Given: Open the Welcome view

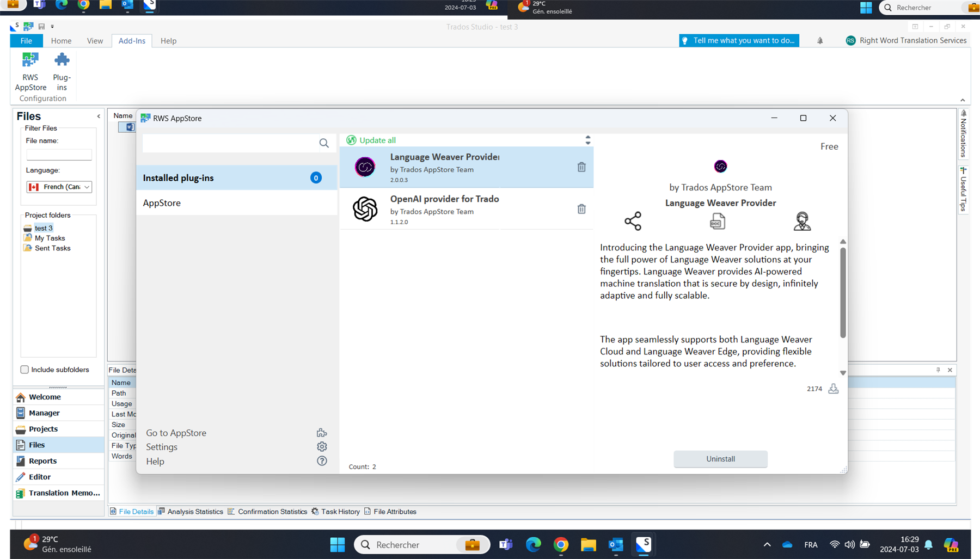Looking at the screenshot, I should pyautogui.click(x=58, y=397).
